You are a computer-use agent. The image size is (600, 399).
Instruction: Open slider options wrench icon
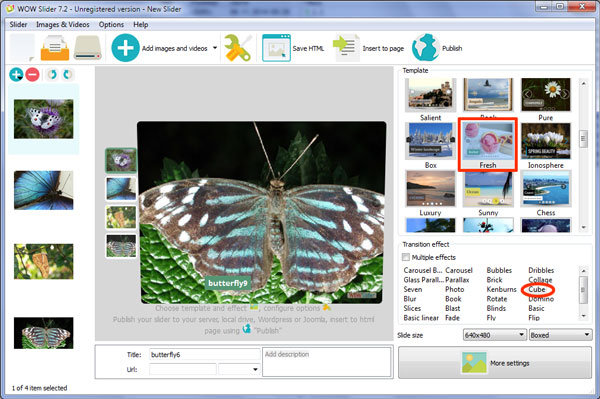238,48
